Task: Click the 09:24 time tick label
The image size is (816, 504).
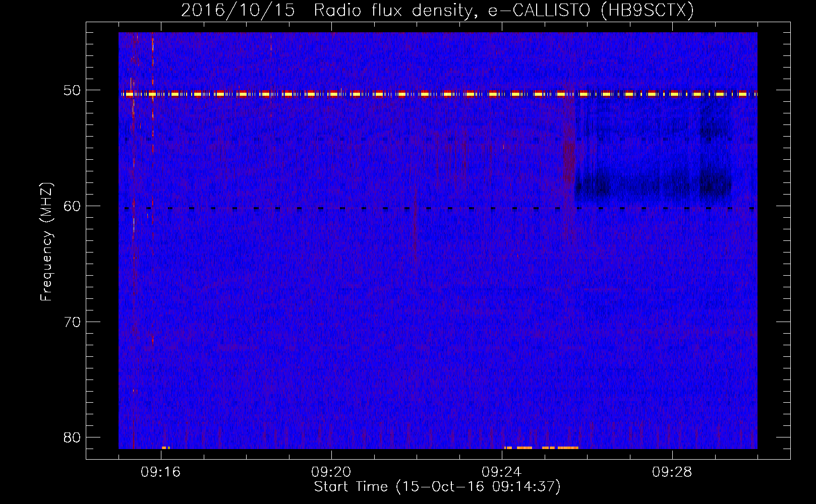Action: click(x=502, y=472)
